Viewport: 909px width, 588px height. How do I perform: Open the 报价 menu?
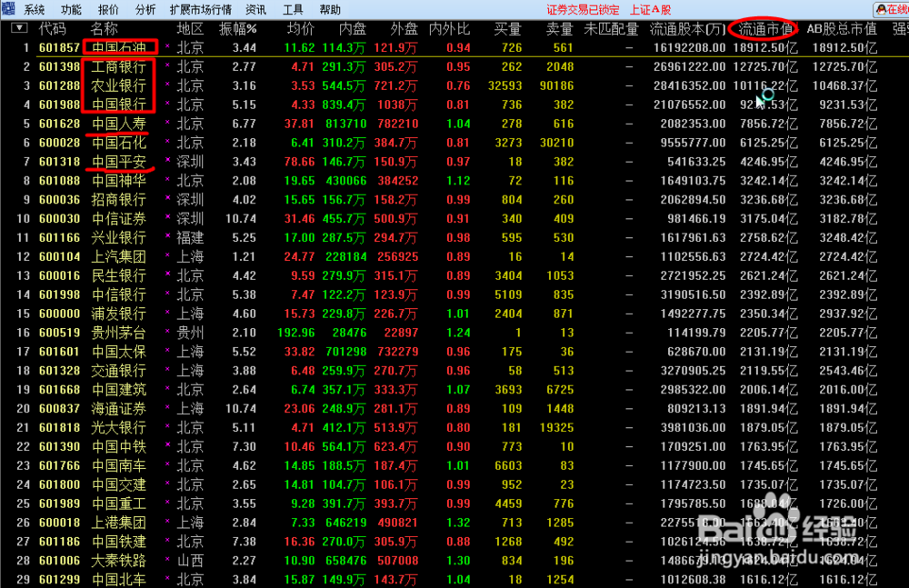pos(108,10)
